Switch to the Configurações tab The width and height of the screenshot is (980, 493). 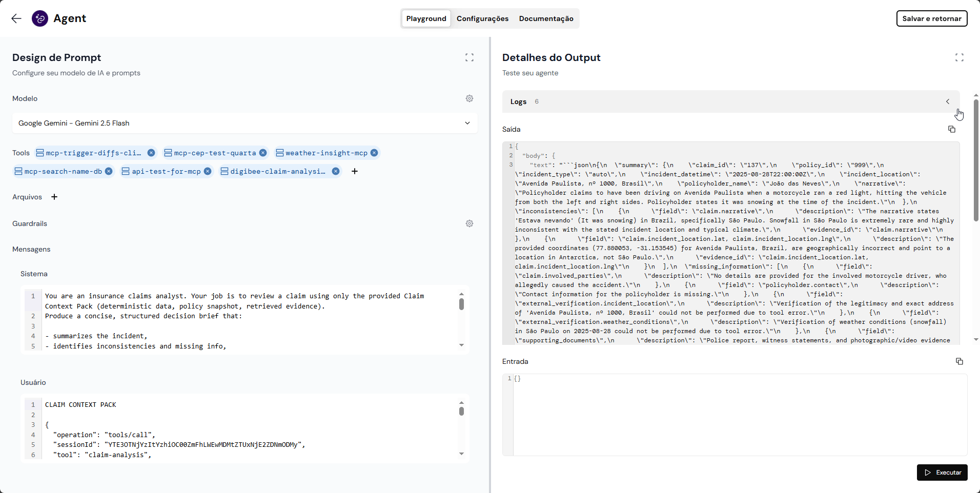(482, 18)
